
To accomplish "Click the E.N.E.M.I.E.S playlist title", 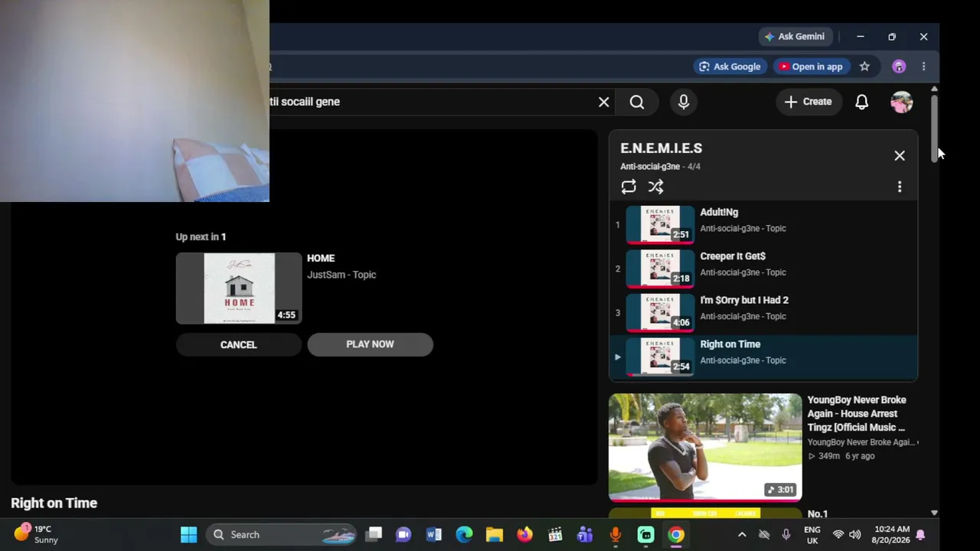I will point(661,148).
